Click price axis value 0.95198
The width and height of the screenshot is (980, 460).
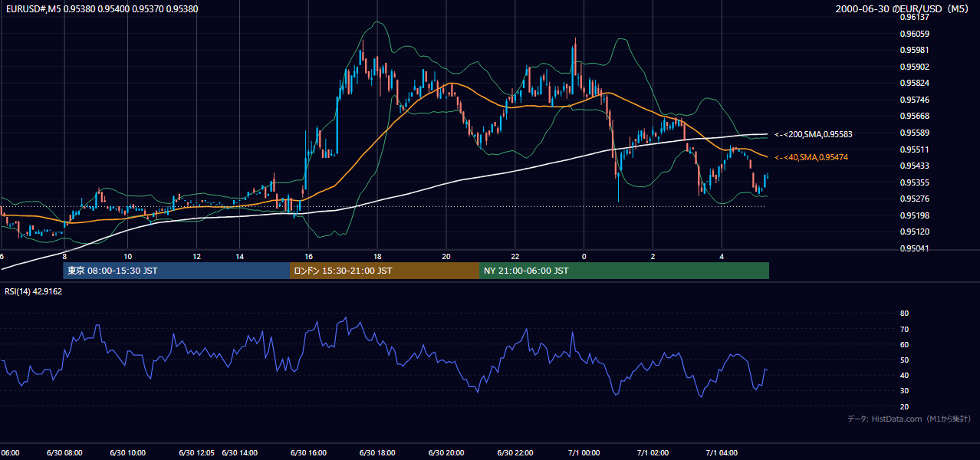[914, 215]
